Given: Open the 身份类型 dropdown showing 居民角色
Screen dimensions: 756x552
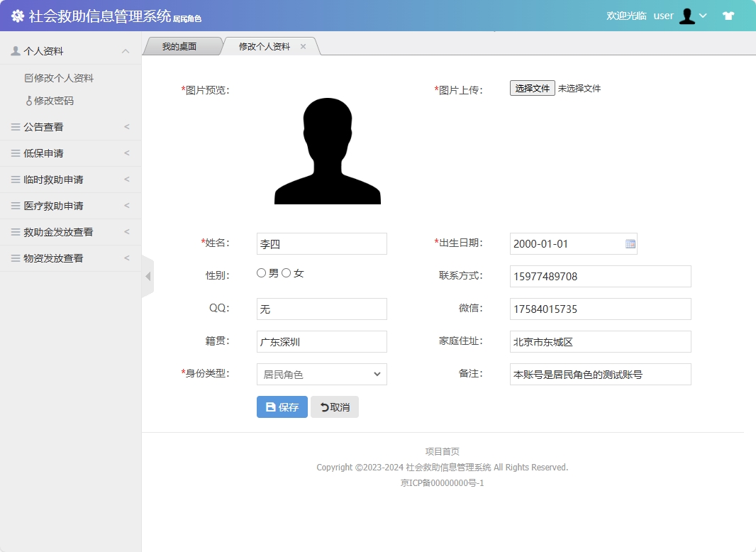Looking at the screenshot, I should (x=321, y=374).
